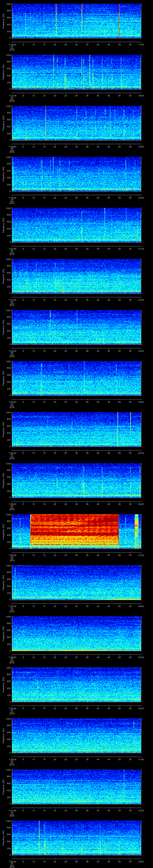This screenshot has width=153, height=868.
Task: Click the 24:00 end label of the 7:23:00 panel
Action: (x=141, y=402)
